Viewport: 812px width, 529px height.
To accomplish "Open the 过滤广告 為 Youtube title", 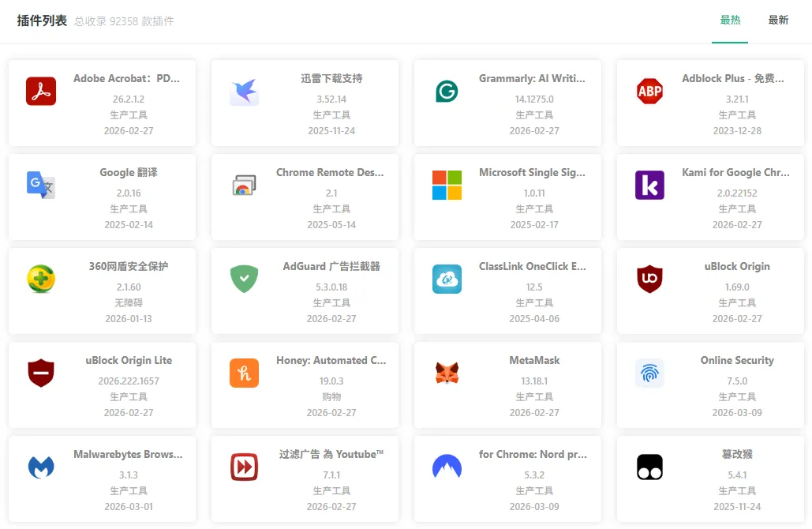I will coord(331,455).
